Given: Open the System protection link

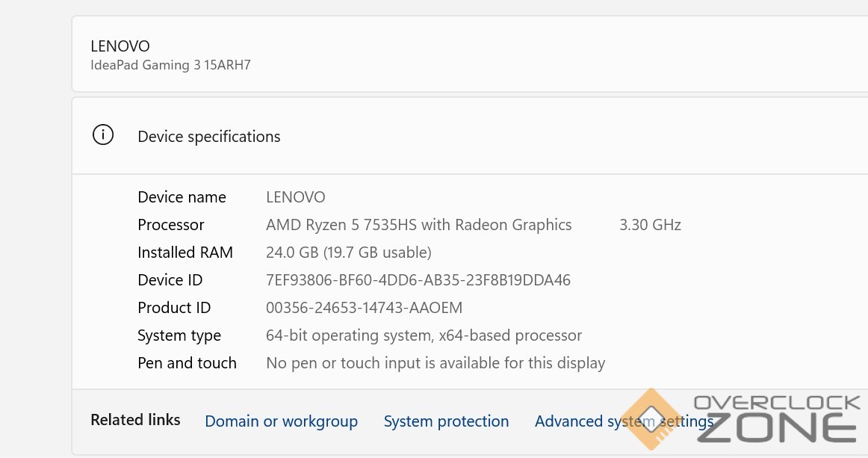Looking at the screenshot, I should (x=446, y=421).
